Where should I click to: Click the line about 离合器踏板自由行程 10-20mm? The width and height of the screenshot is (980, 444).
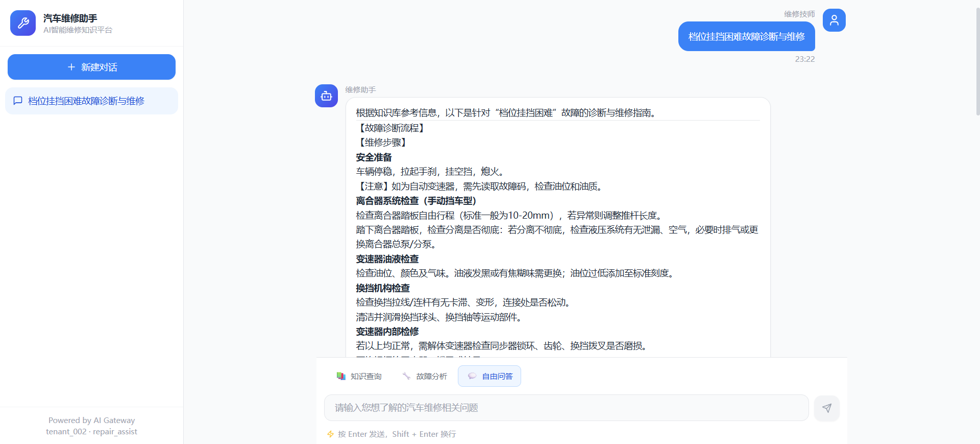tap(510, 216)
